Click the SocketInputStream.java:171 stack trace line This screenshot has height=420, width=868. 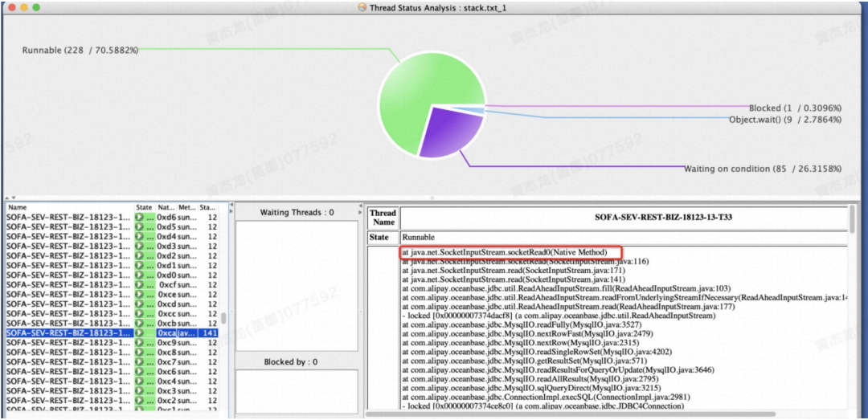click(514, 270)
